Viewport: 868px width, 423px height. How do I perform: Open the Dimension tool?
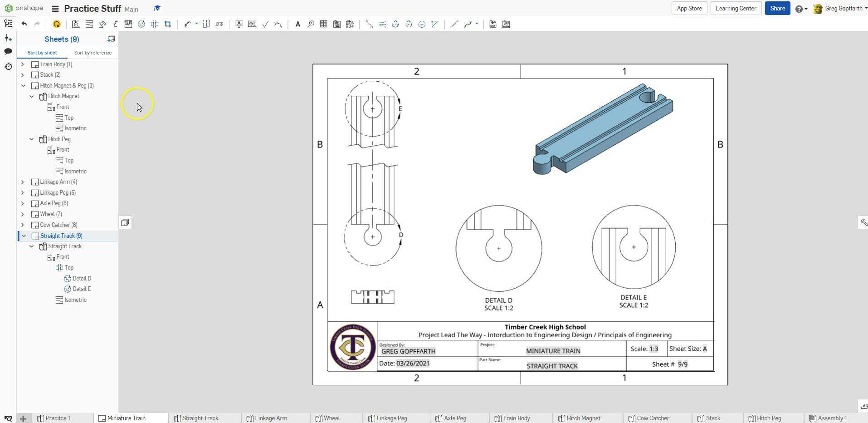coord(188,24)
